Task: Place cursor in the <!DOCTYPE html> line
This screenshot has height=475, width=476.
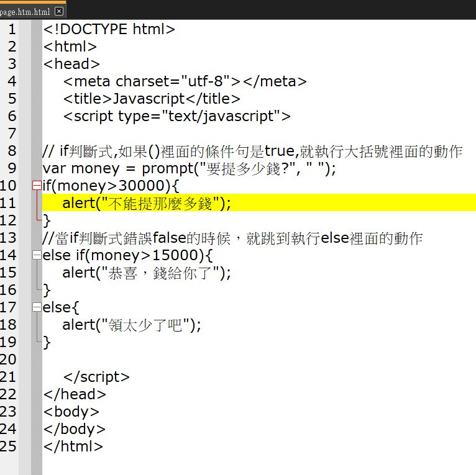Action: 109,29
